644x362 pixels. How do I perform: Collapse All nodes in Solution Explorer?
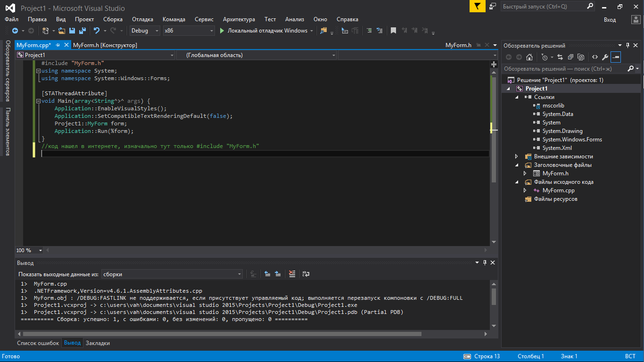[570, 57]
